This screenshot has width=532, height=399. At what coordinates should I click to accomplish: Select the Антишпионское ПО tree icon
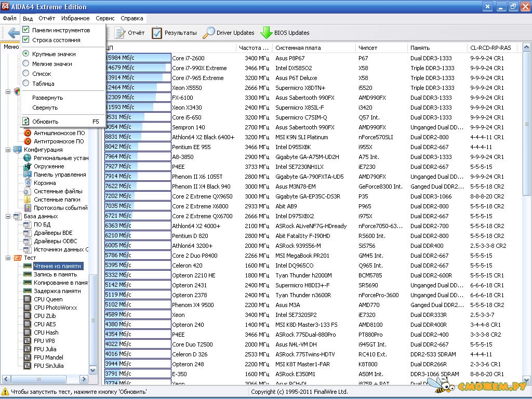[28, 133]
